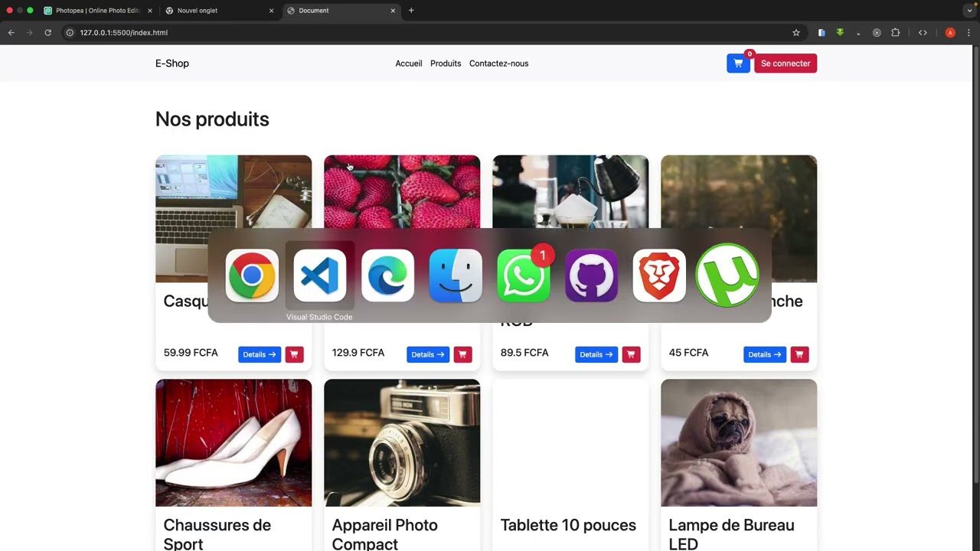Screen dimensions: 980x551
Task: Switch to Visual Studio Code in app switcher
Action: click(x=320, y=275)
